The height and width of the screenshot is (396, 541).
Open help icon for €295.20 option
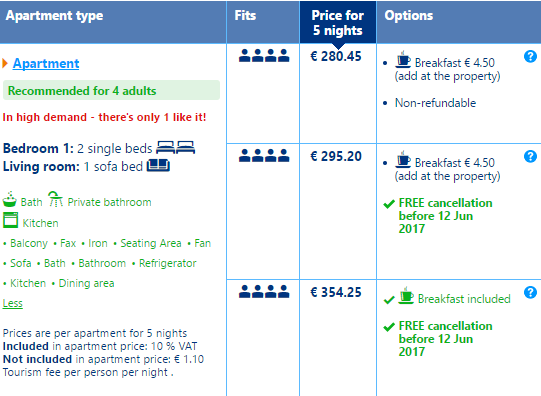click(x=530, y=156)
